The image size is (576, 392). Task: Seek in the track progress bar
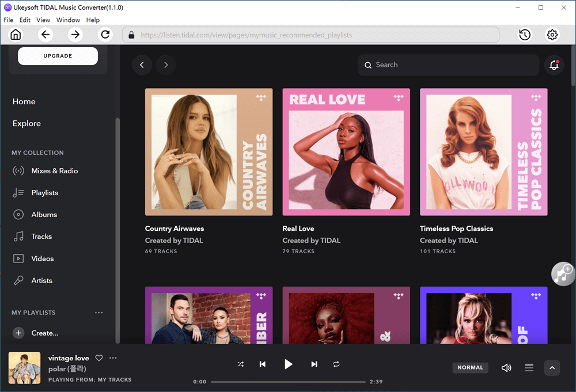pos(288,382)
